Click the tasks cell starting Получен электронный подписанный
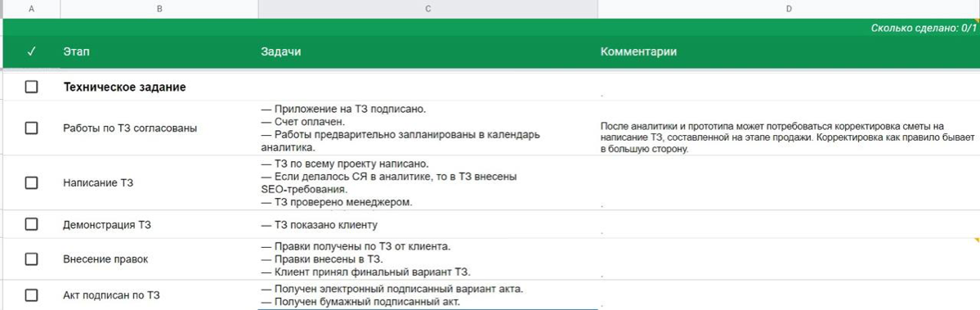Screen dimensions: 980x310 [427, 295]
